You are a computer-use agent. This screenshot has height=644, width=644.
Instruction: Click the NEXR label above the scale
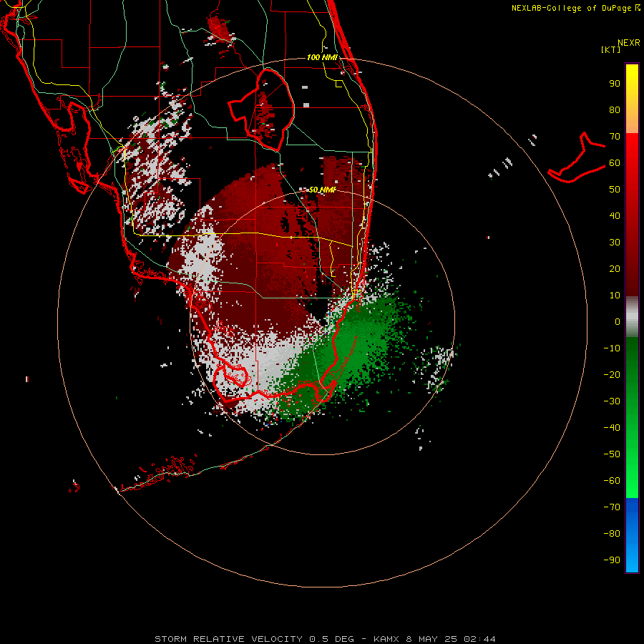[629, 43]
